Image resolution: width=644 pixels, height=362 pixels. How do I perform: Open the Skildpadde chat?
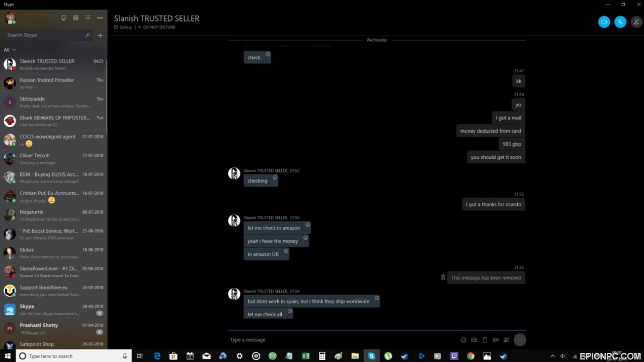pyautogui.click(x=54, y=102)
